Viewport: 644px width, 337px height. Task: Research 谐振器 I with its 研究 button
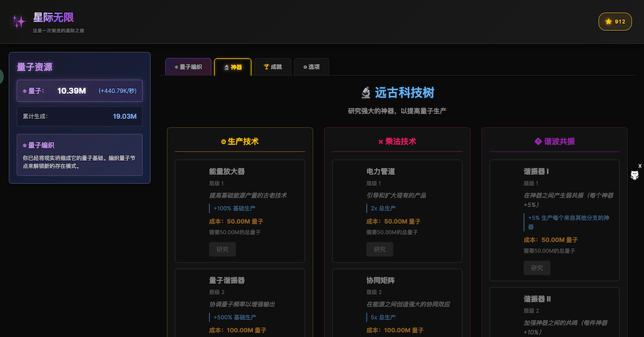click(x=536, y=268)
